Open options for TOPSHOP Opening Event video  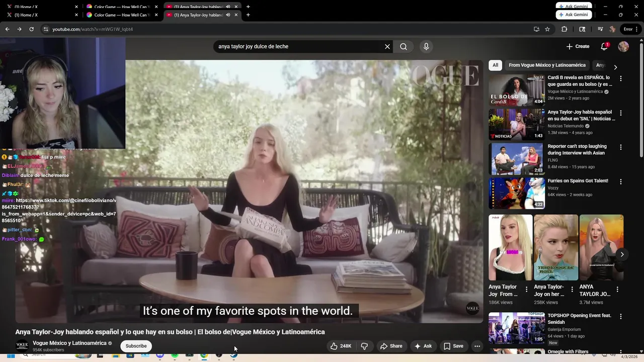coord(620,317)
